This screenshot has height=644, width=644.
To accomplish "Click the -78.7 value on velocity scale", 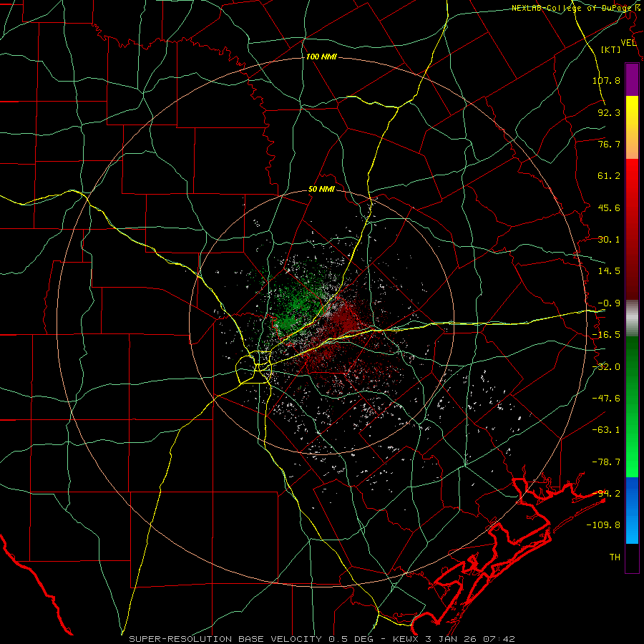I will click(606, 462).
